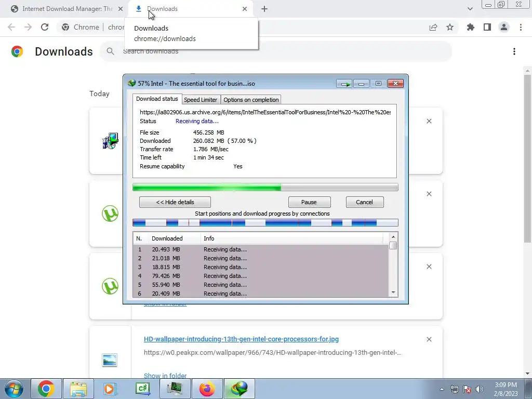This screenshot has width=532, height=399.
Task: Click the IDM installer file icon
Action: pos(110,141)
